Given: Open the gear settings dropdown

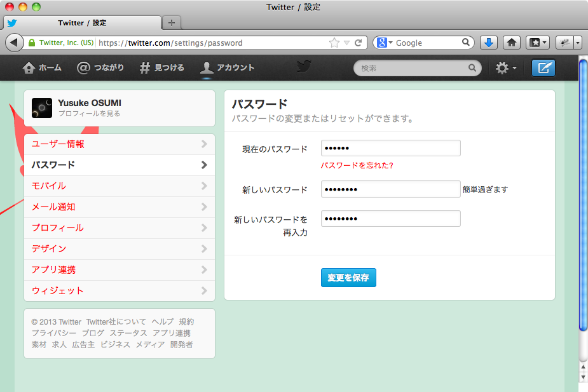Looking at the screenshot, I should (x=506, y=68).
